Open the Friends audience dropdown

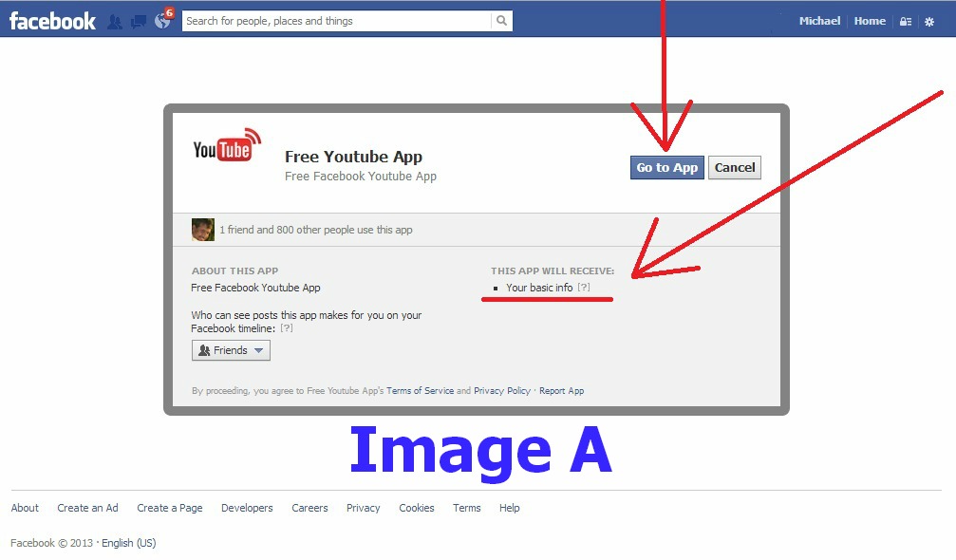click(x=231, y=350)
